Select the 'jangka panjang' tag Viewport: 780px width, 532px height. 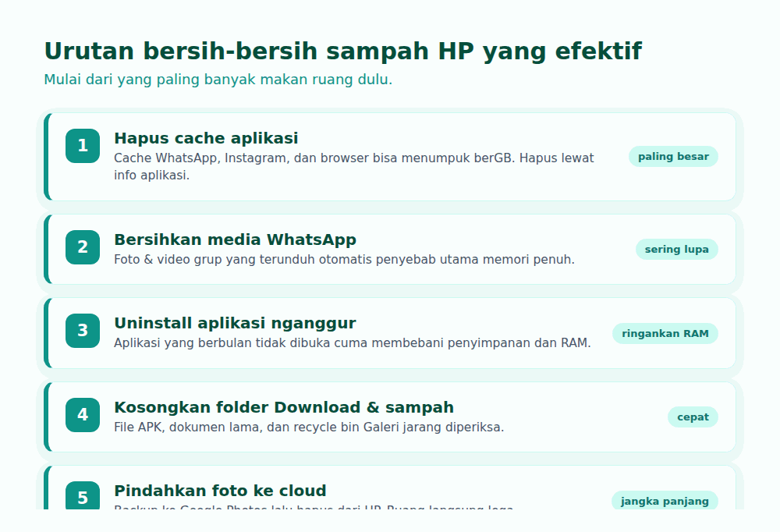click(x=665, y=501)
